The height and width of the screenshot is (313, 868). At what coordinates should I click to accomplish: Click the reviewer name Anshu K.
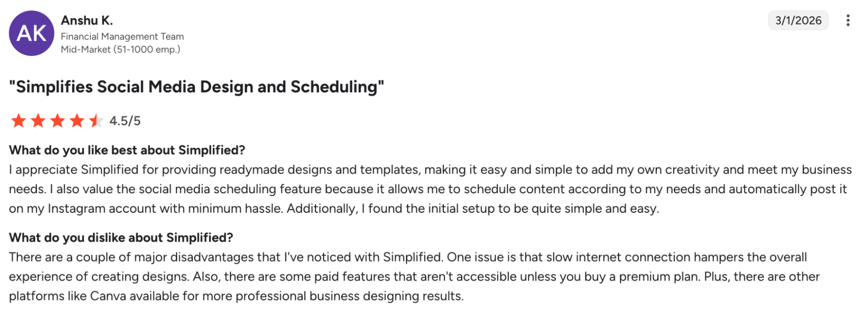87,20
